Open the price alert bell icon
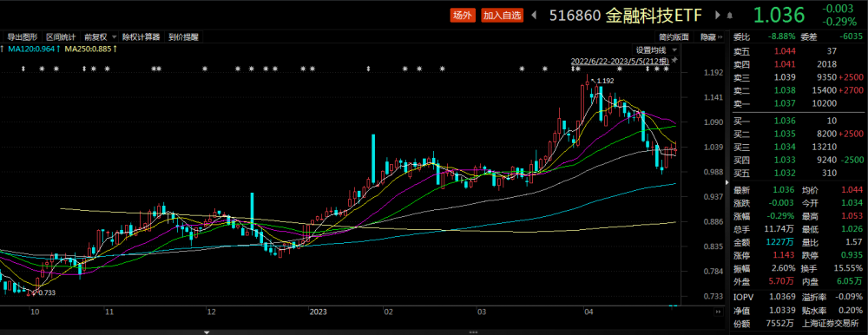 coord(730,16)
